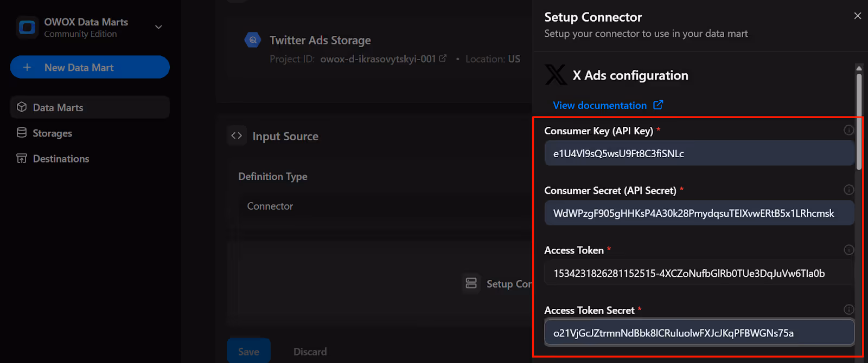This screenshot has height=363, width=868.
Task: Show info icon for Access Token
Action: (x=849, y=250)
